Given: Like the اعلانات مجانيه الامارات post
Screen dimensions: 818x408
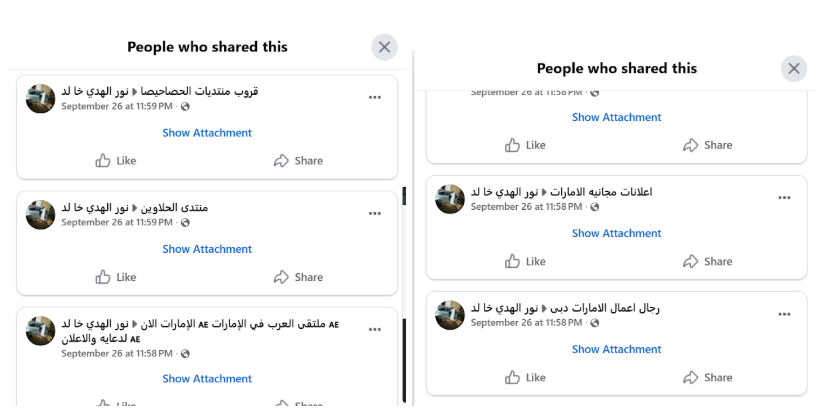Looking at the screenshot, I should point(525,261).
